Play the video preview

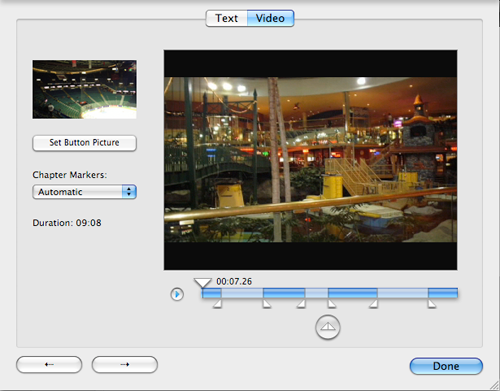177,294
